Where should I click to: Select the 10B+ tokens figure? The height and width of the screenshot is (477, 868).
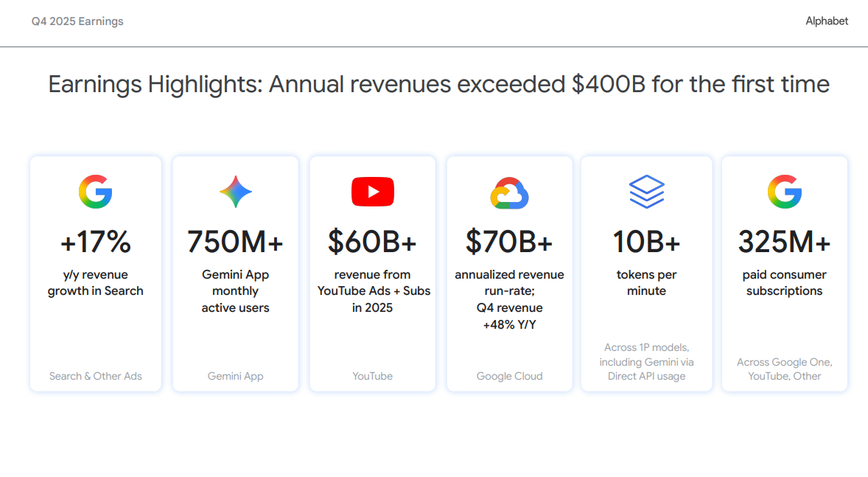[x=646, y=241]
